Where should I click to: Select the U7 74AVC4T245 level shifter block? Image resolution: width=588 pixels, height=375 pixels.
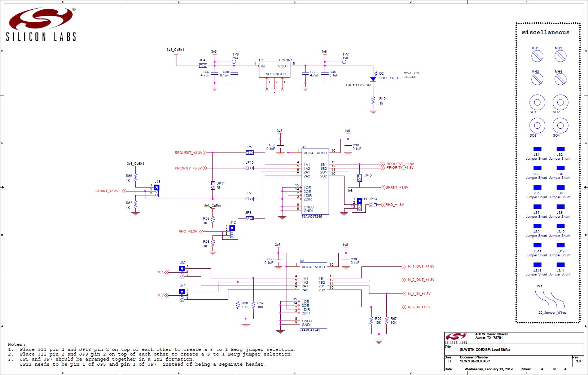point(315,182)
